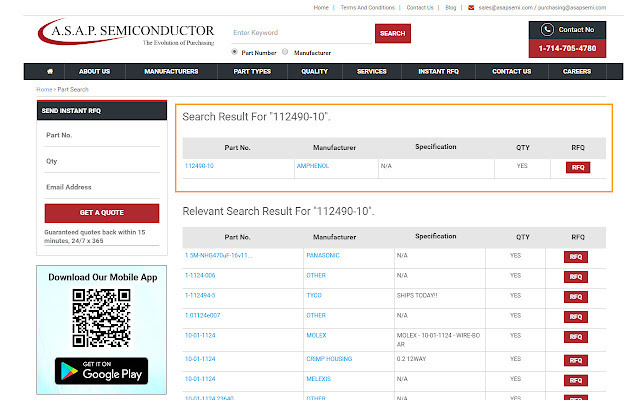Click the Home breadcrumb link
Image resolution: width=640 pixels, height=400 pixels.
coord(44,89)
